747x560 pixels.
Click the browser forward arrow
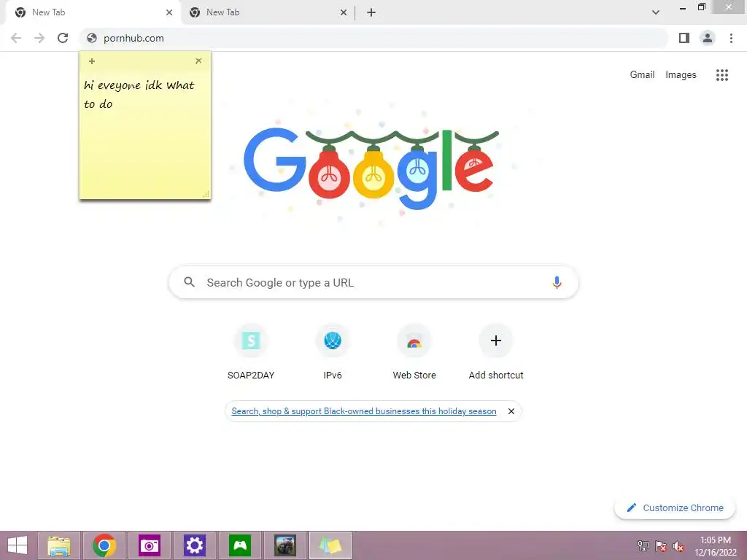[39, 38]
